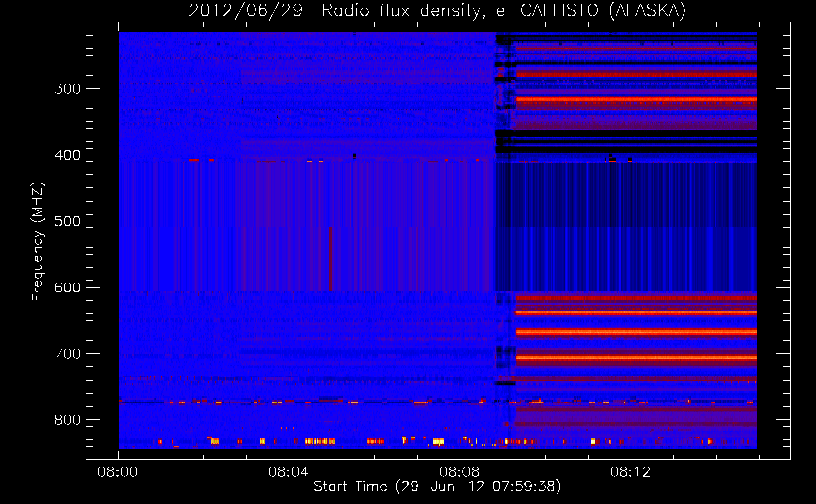Click the 500 frequency tick label
Screen dimensions: 816x504
pyautogui.click(x=68, y=221)
